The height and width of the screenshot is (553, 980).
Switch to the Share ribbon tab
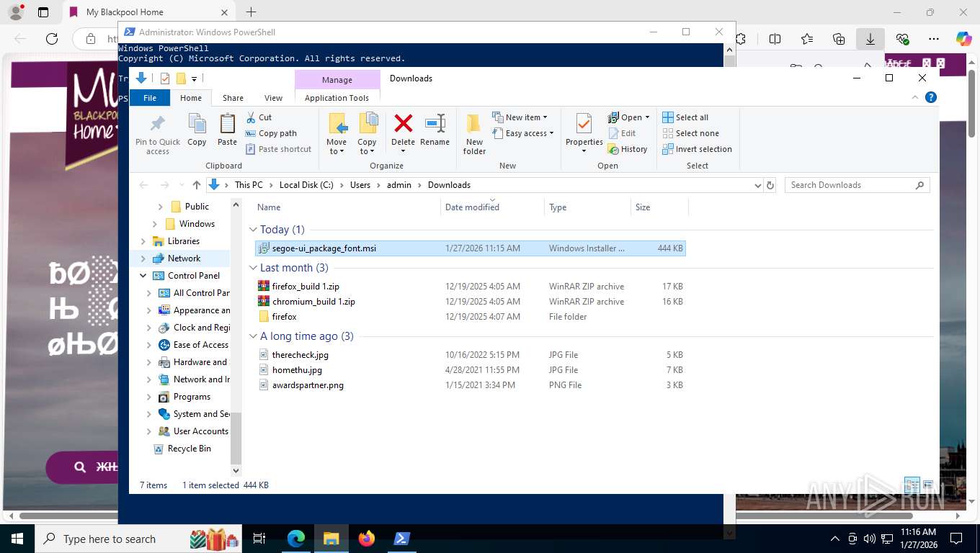pyautogui.click(x=233, y=98)
